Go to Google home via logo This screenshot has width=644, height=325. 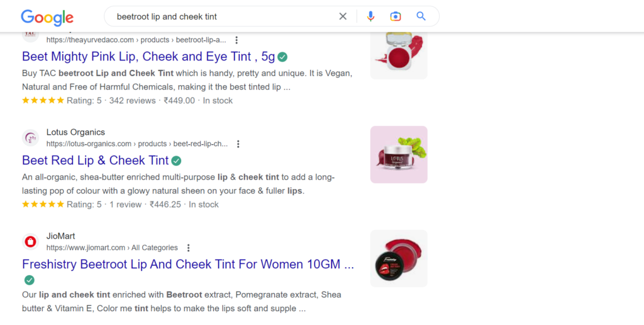pyautogui.click(x=47, y=17)
